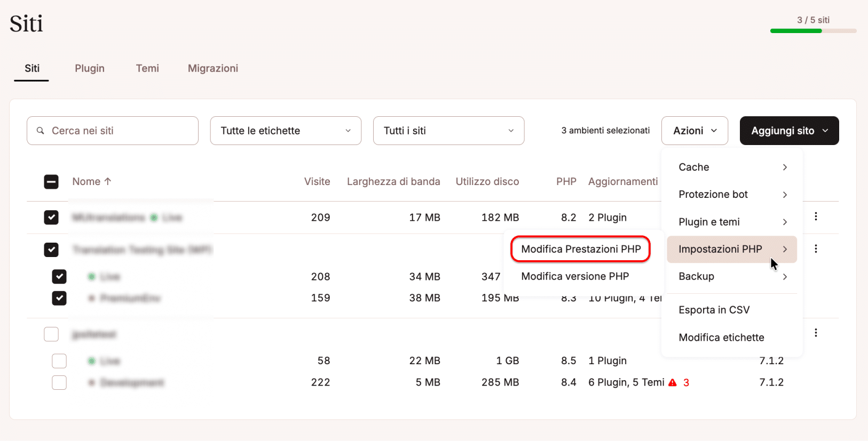Viewport: 868px width, 441px height.
Task: Open the three-dot menu for the 209-visits site
Action: click(816, 217)
